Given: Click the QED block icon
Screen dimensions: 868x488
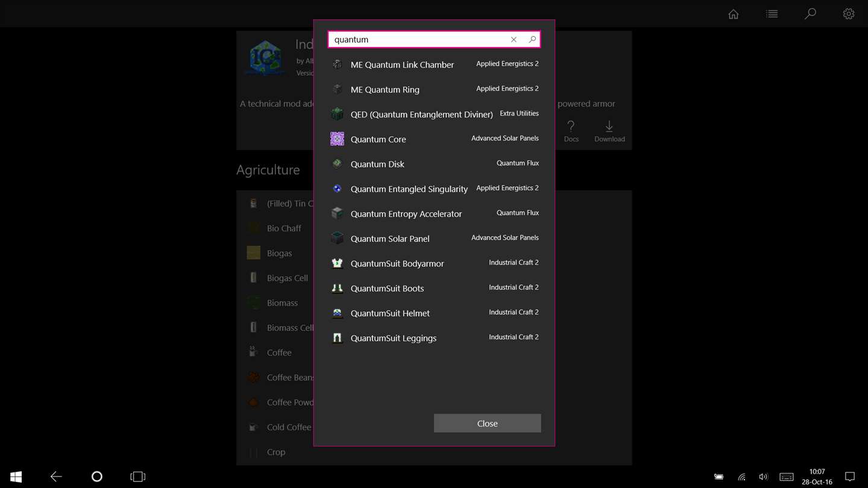Looking at the screenshot, I should point(337,114).
